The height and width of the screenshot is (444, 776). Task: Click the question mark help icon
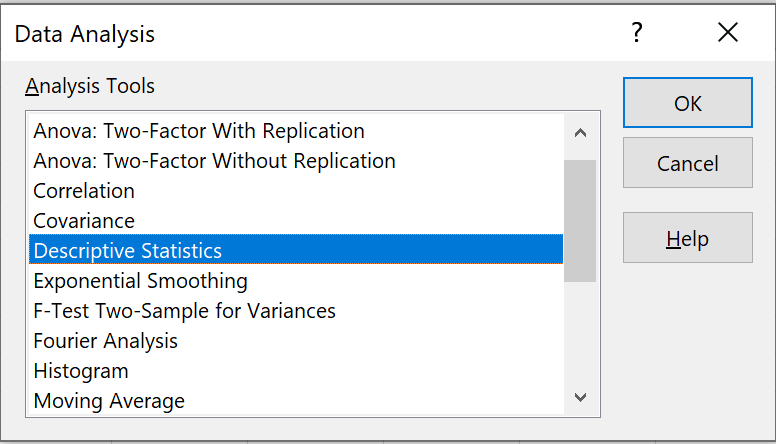point(636,33)
